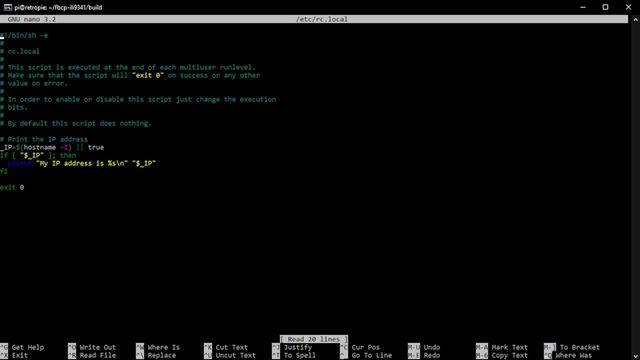The height and width of the screenshot is (360, 640).
Task: Click the '_IP=$(hostname -I) || true' line
Action: [x=52, y=147]
